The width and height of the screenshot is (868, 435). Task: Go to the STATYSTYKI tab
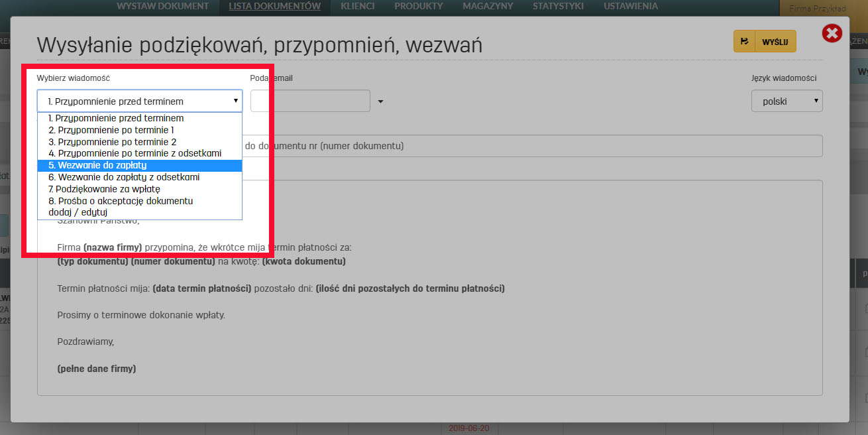point(558,7)
